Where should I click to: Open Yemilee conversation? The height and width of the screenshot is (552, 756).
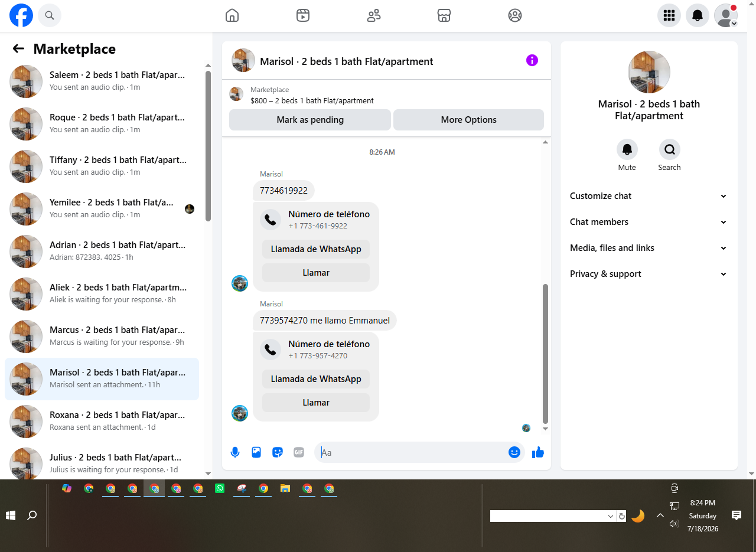(102, 209)
